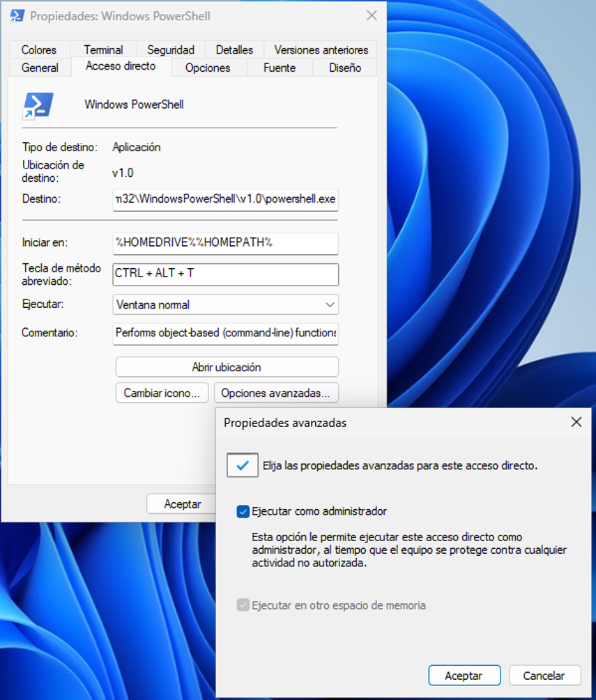Uncheck Ejecutar como administrador
This screenshot has height=700, width=596.
[x=243, y=512]
